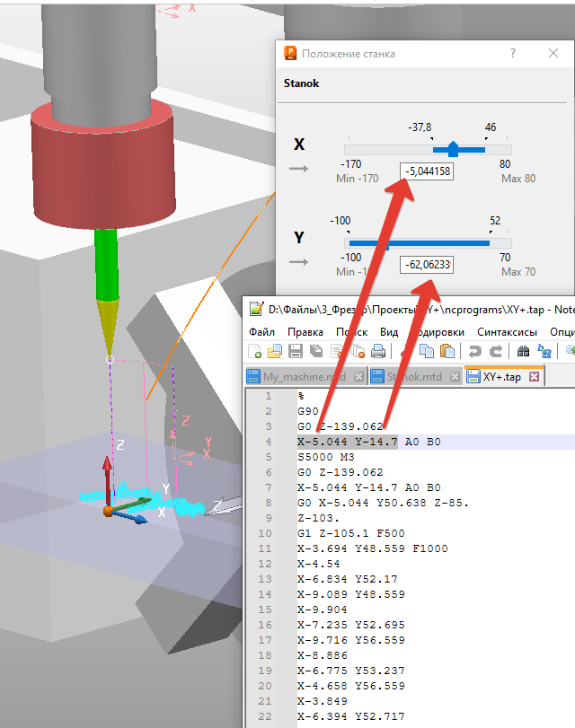575x728 pixels.
Task: Switch to the My_mashine.mtd tab
Action: 305,376
